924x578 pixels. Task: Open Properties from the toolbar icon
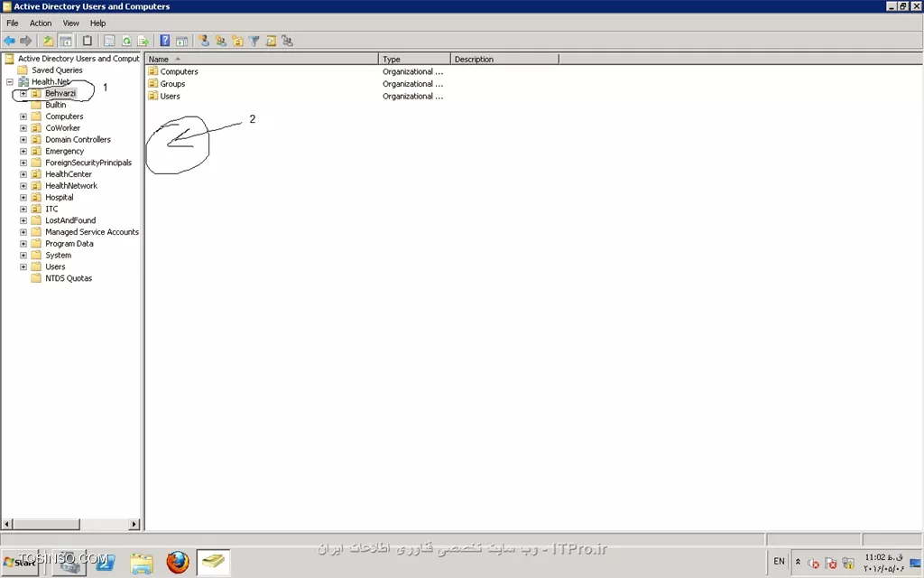[109, 41]
